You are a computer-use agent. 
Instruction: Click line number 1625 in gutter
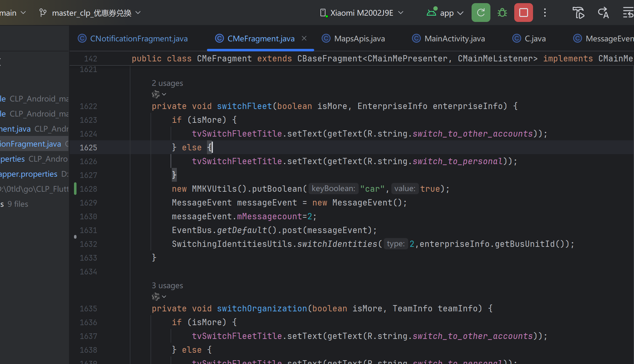pyautogui.click(x=88, y=148)
